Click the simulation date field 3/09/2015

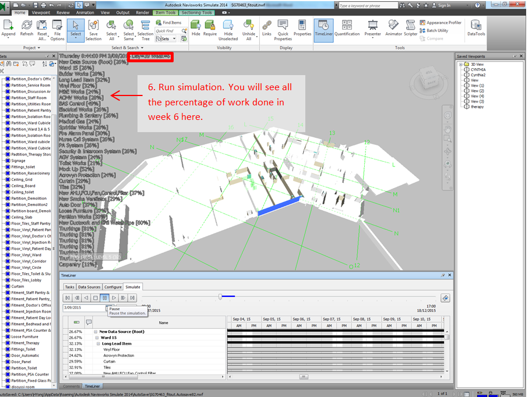pos(85,308)
